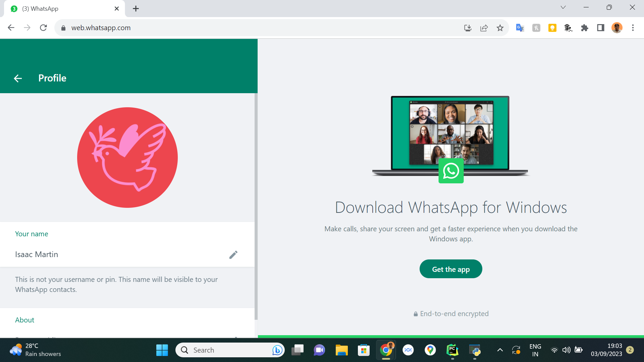Open the Chrome three-dot menu
This screenshot has width=644, height=362.
click(x=633, y=28)
